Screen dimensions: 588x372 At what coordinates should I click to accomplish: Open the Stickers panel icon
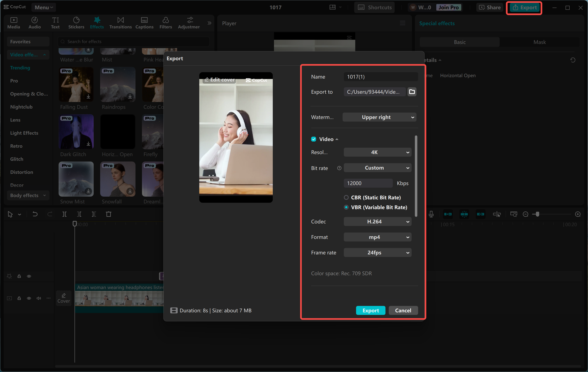pos(76,23)
